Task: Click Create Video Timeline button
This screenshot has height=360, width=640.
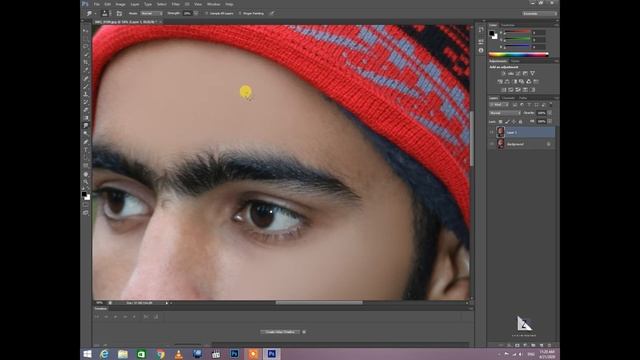Action: coord(280,332)
